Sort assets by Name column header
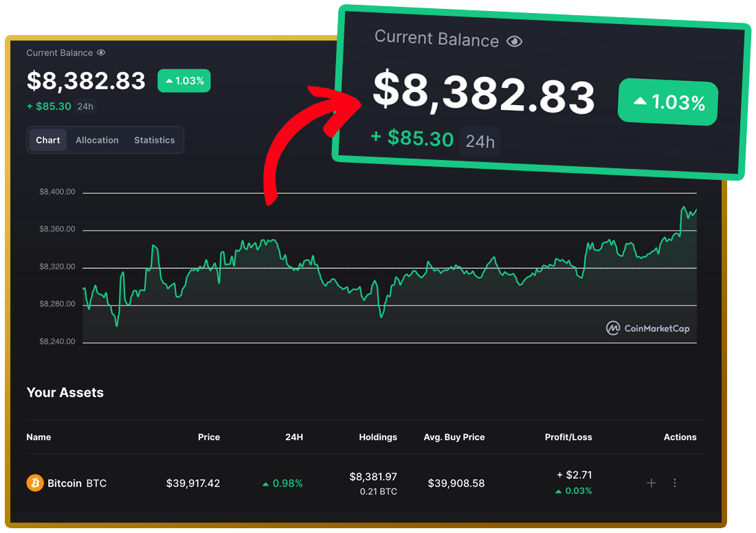The width and height of the screenshot is (756, 533). pos(38,437)
